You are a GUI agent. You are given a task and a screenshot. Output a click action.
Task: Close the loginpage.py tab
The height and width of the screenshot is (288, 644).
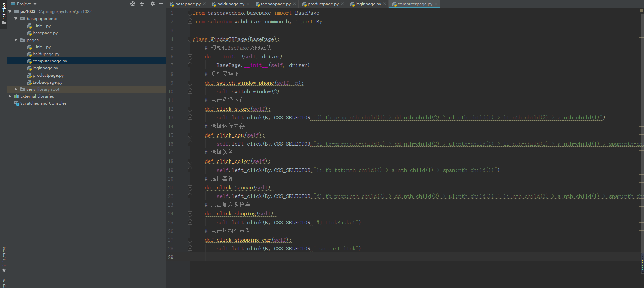(385, 4)
